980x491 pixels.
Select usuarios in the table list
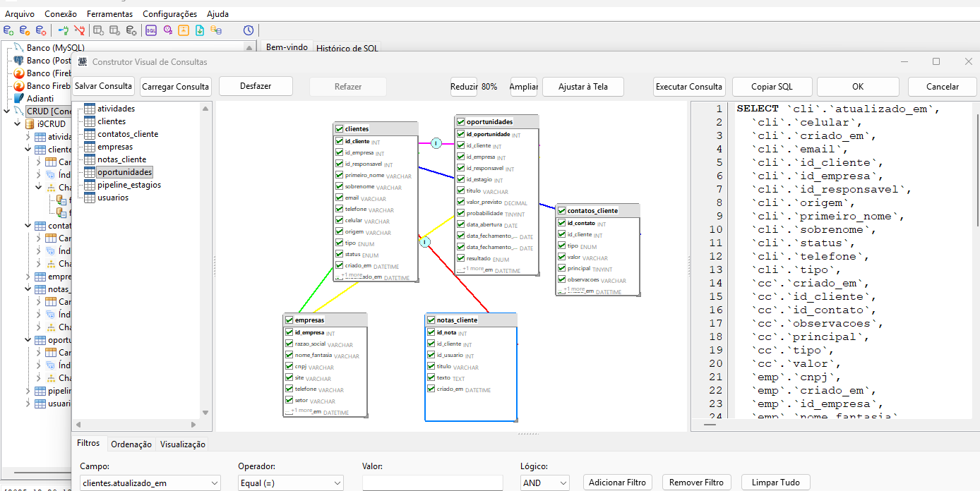coord(113,198)
